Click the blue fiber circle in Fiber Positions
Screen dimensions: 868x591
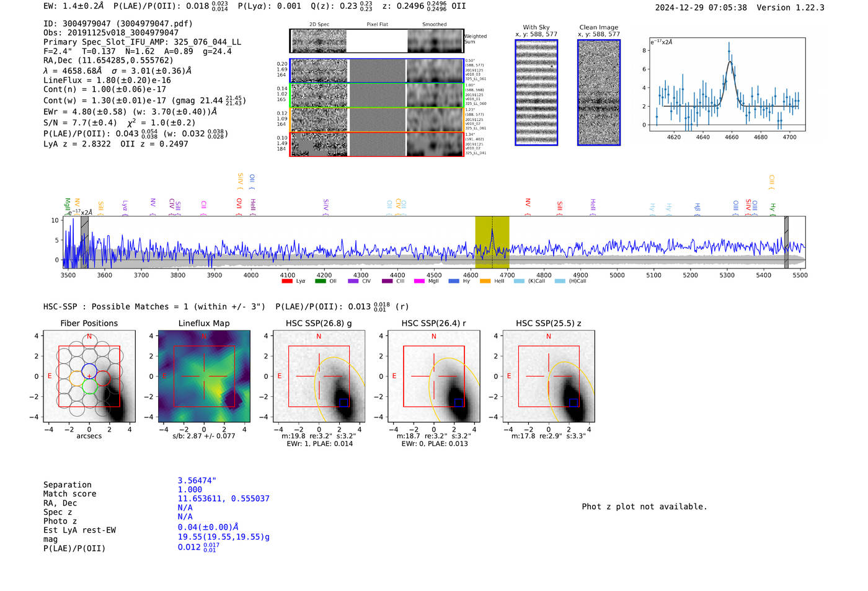click(x=89, y=370)
